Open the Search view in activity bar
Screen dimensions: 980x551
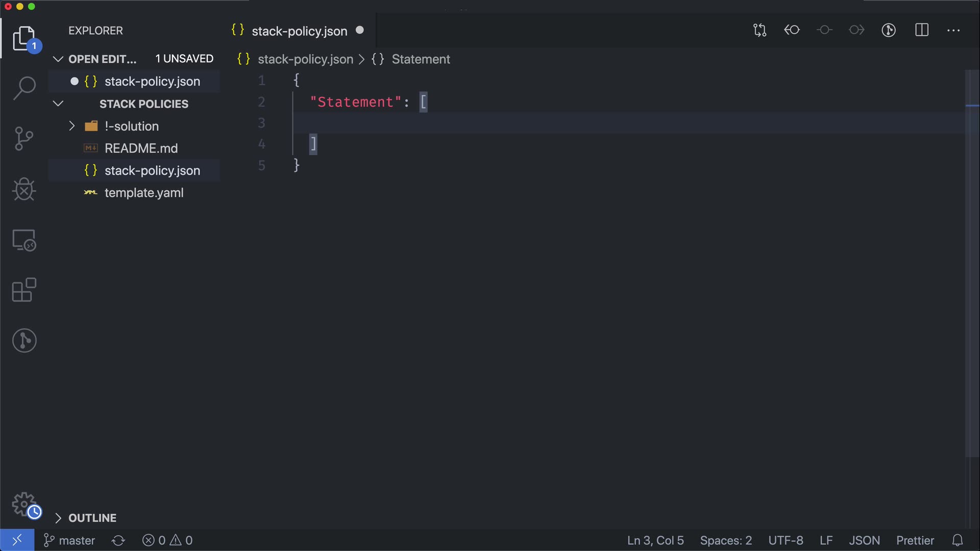[24, 88]
